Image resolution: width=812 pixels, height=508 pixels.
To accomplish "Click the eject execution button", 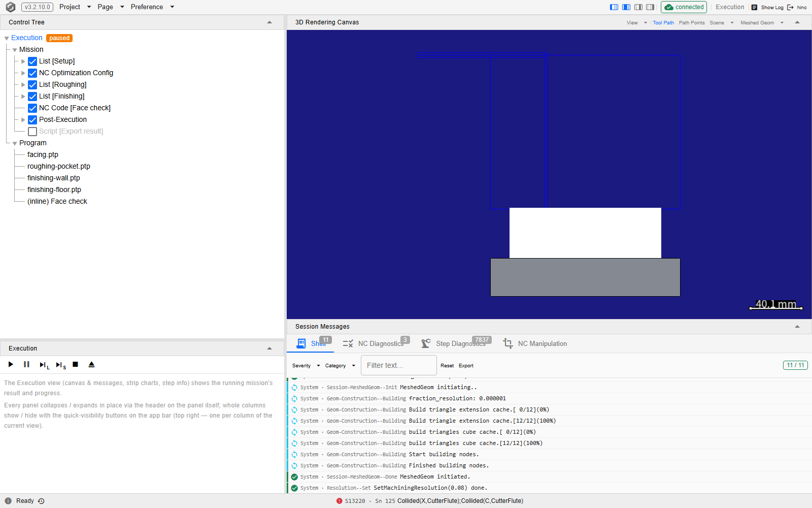I will pyautogui.click(x=91, y=364).
